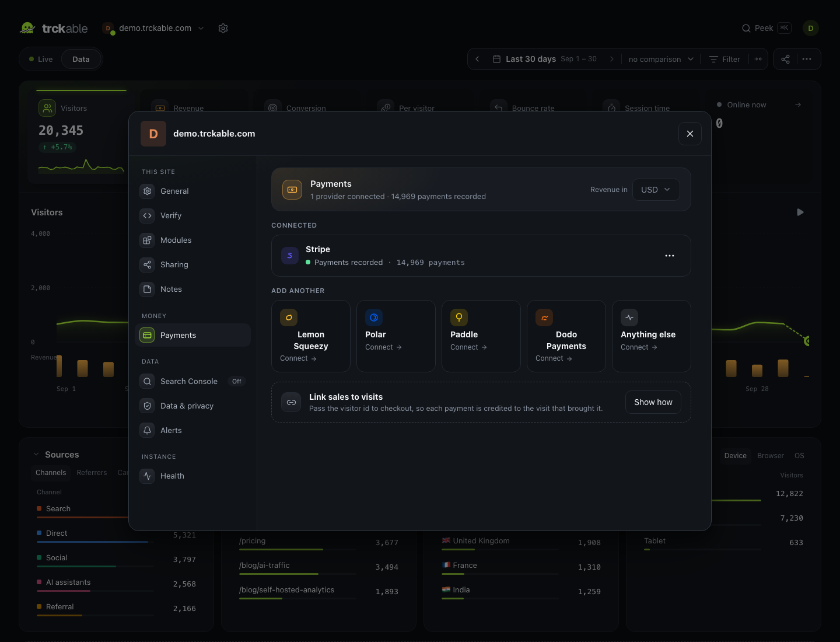
Task: Click the Paddle logo icon
Action: tap(459, 317)
